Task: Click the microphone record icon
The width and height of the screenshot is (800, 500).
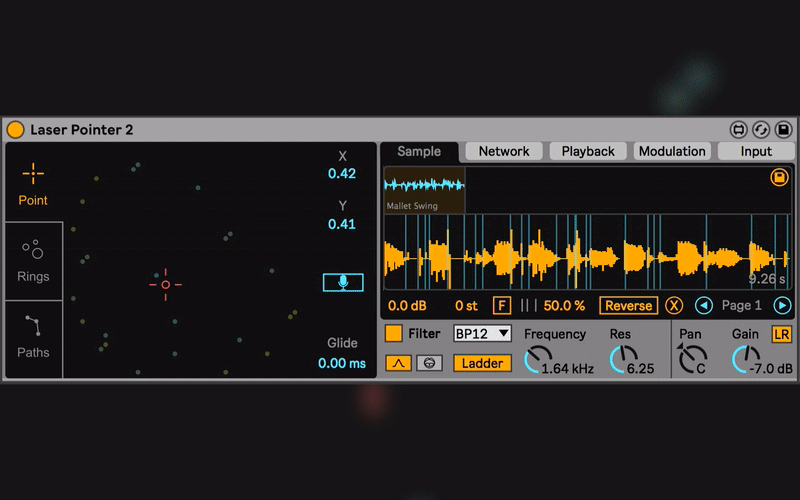Action: click(x=343, y=283)
